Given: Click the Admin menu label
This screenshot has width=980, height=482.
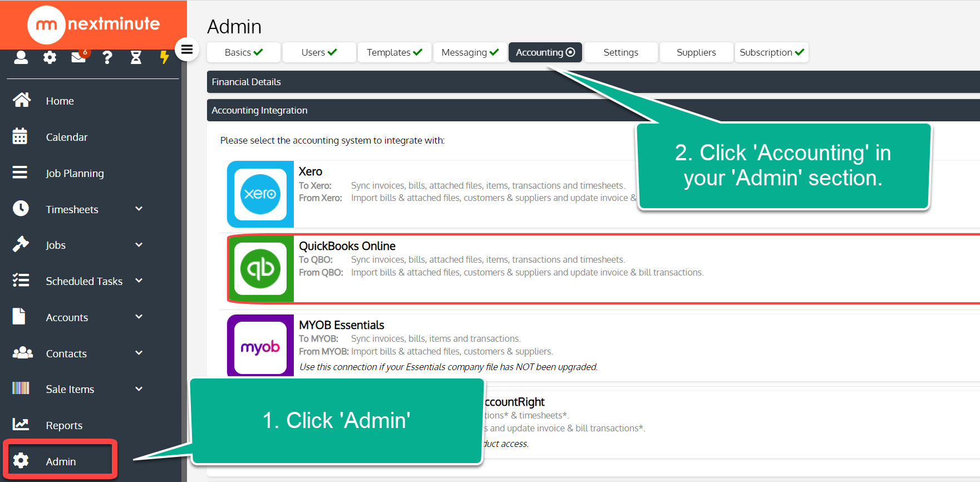Looking at the screenshot, I should click(x=61, y=461).
